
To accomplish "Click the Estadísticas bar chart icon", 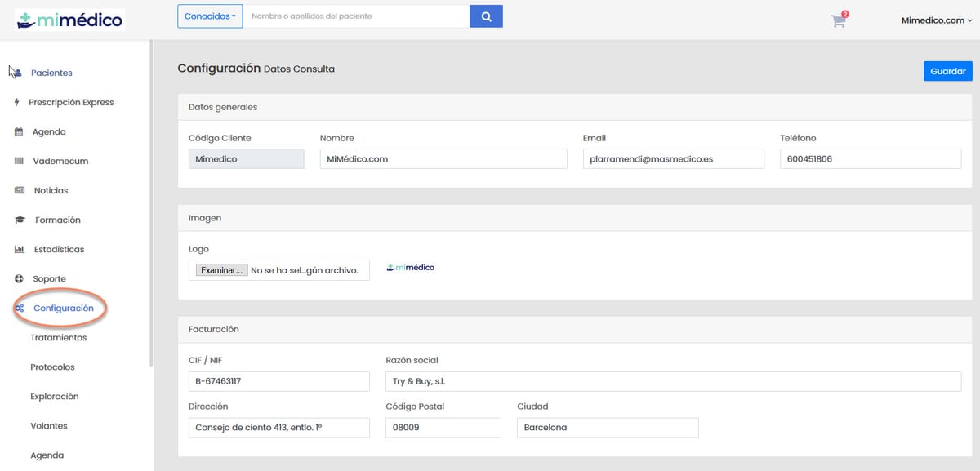I will click(x=19, y=249).
